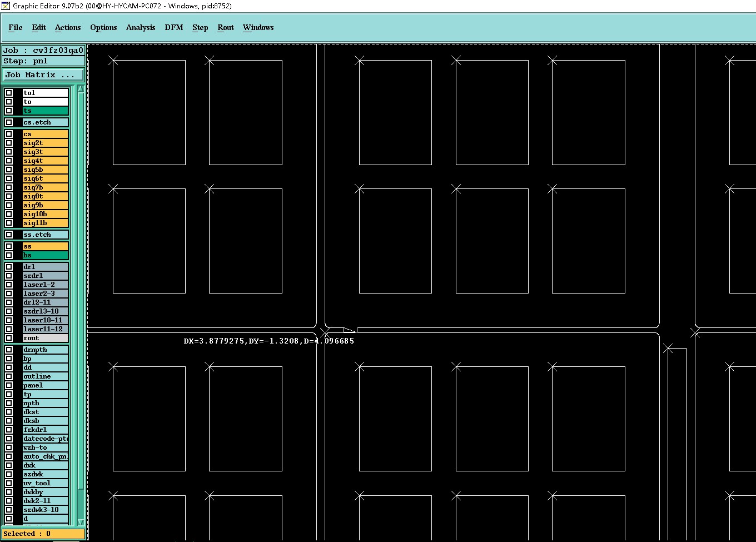The height and width of the screenshot is (542, 756).
Task: Select layer name laser1-2
Action: [46, 285]
